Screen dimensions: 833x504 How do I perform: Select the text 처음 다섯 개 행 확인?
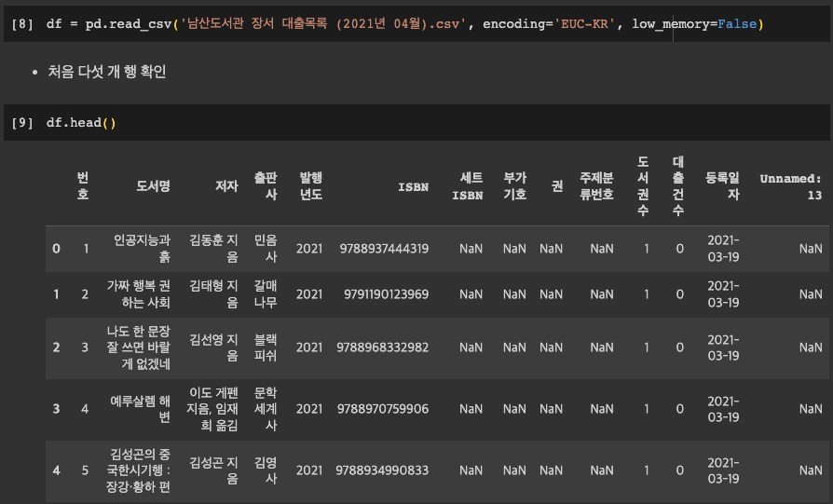point(107,71)
